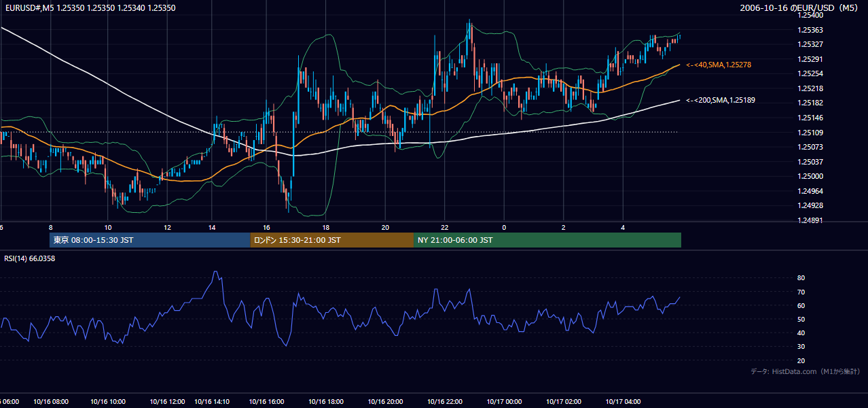Click RSI scale value 40

click(801, 333)
